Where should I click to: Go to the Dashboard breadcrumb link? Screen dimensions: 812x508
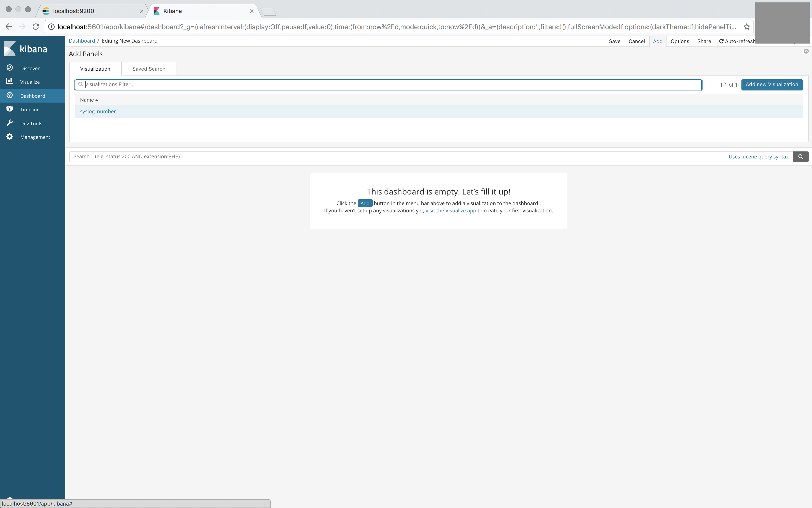click(82, 41)
